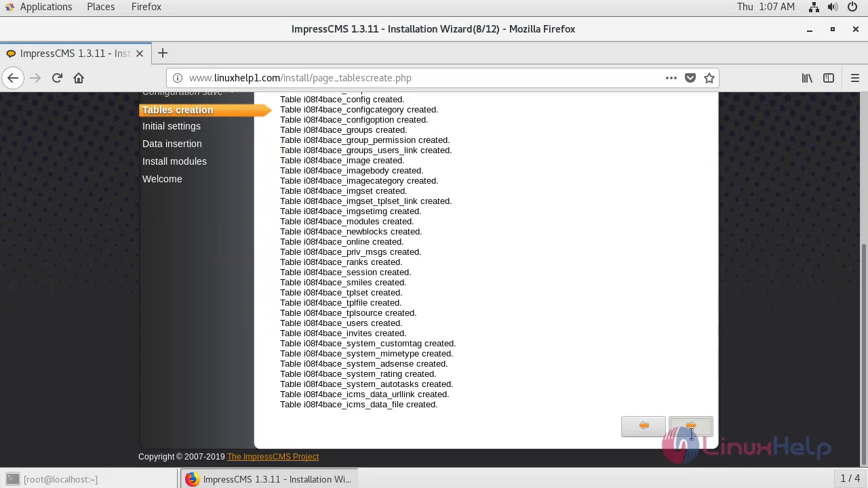Click 'Table i08f4bace_online created.' line
Viewport: 868px width, 488px height.
342,242
